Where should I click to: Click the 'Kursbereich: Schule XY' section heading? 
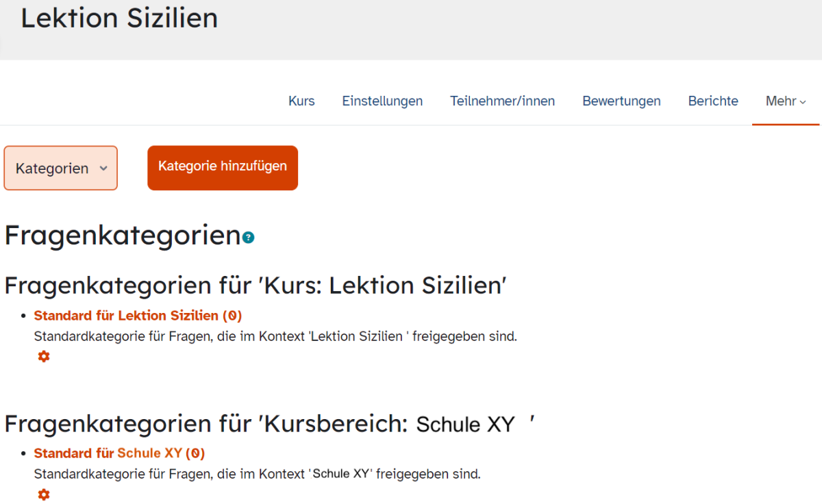269,424
